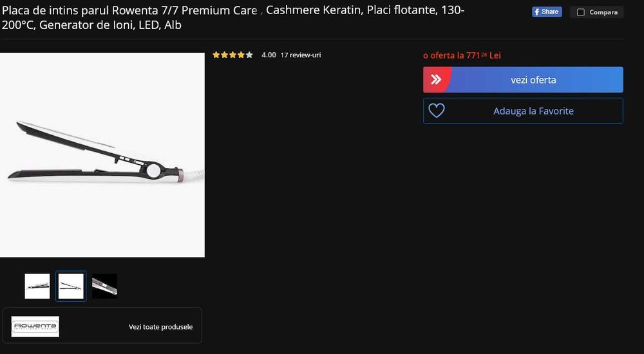Tick the Compara checkbox
The height and width of the screenshot is (354, 644).
point(581,12)
